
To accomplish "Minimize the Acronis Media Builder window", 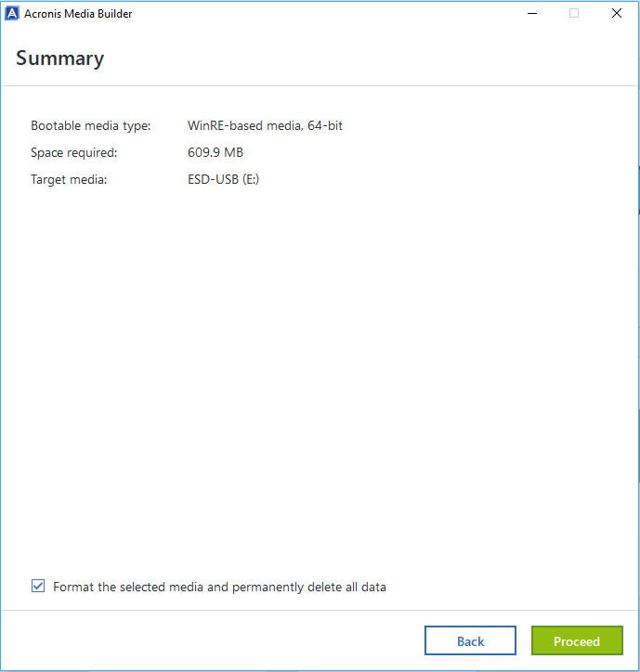I will click(532, 14).
